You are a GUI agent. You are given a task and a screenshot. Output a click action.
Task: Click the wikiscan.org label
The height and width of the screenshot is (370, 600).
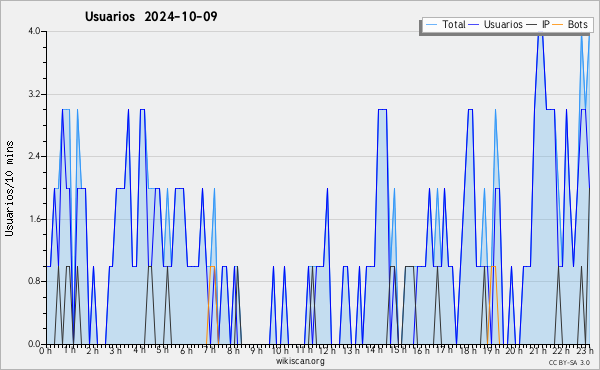300,361
